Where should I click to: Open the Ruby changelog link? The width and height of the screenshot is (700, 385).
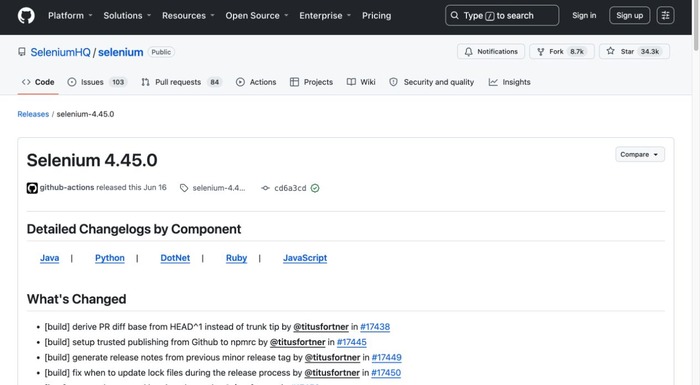pos(237,258)
